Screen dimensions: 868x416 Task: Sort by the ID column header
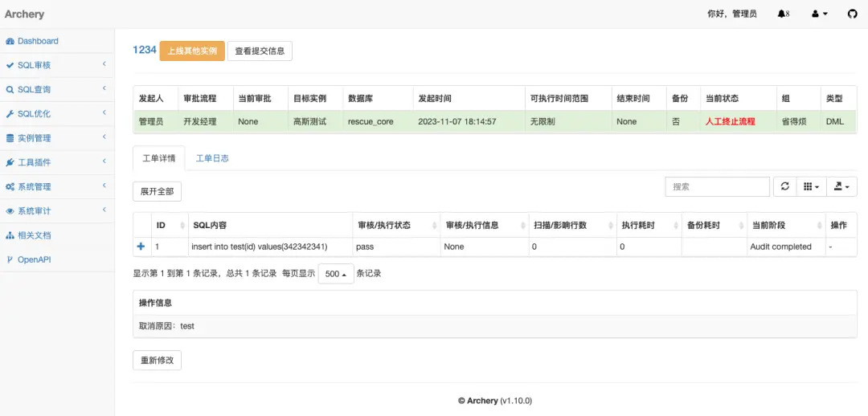pos(170,225)
